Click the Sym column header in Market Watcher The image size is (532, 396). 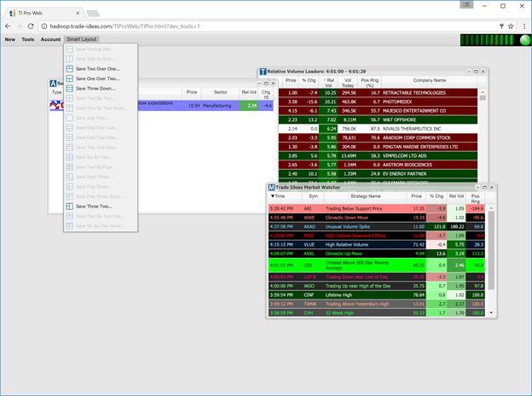(x=313, y=196)
